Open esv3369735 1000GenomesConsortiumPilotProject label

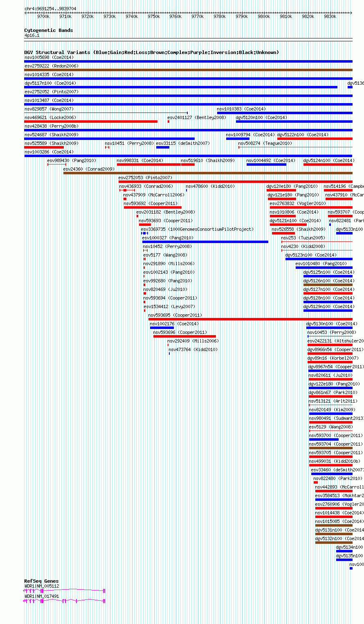(x=198, y=229)
